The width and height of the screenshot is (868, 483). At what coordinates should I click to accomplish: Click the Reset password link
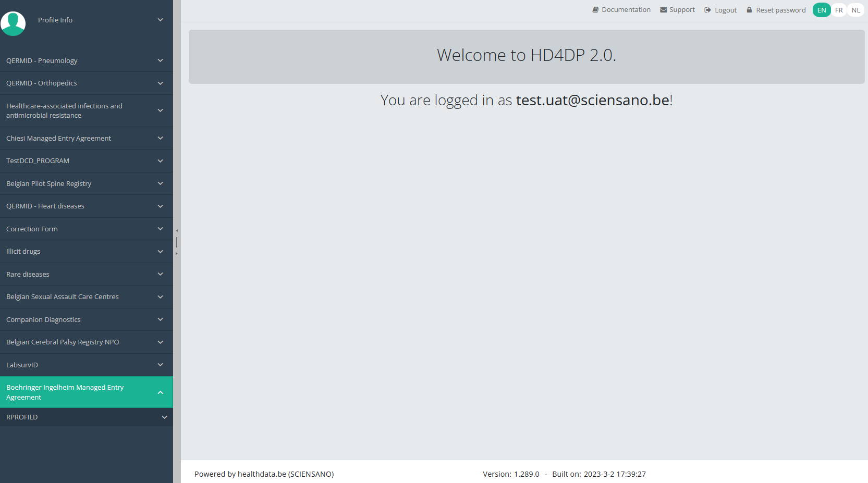pyautogui.click(x=780, y=10)
